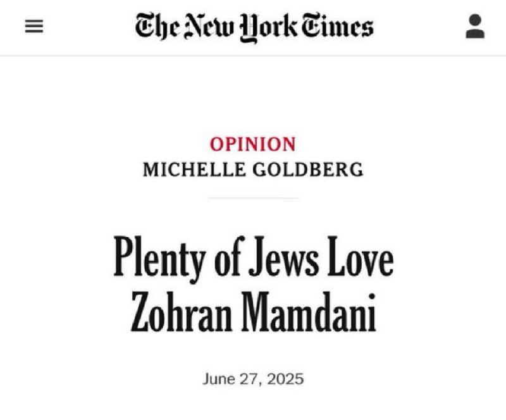Open the red OPINION section link
This screenshot has height=420, width=506.
[252, 144]
